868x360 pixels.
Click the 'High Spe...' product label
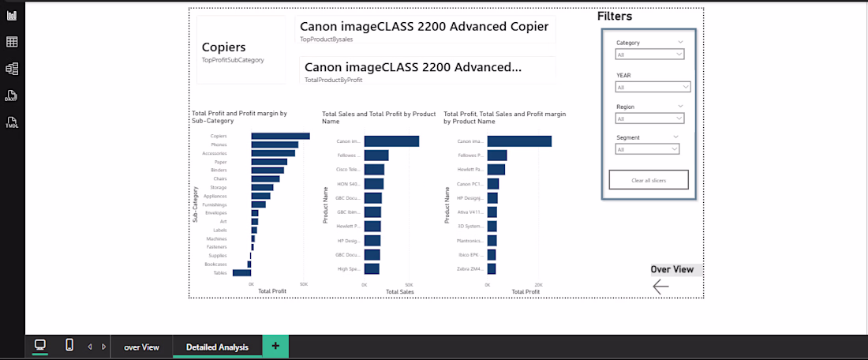click(x=349, y=268)
